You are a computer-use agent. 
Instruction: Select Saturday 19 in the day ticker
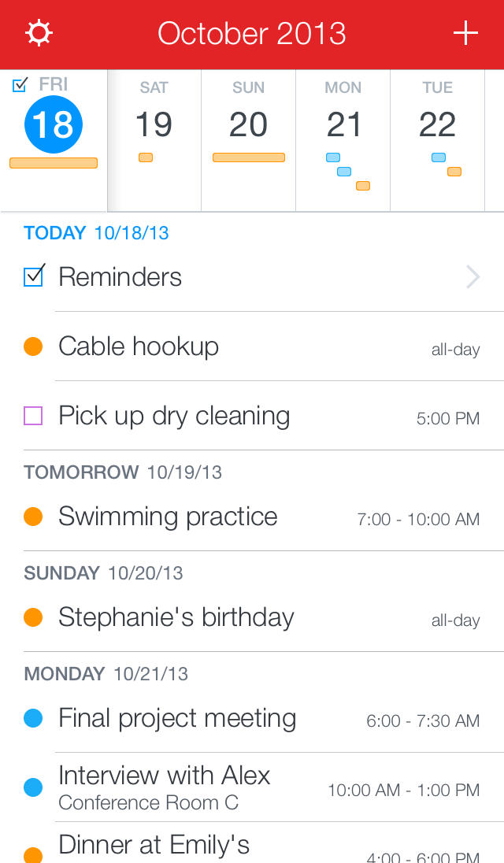[154, 124]
